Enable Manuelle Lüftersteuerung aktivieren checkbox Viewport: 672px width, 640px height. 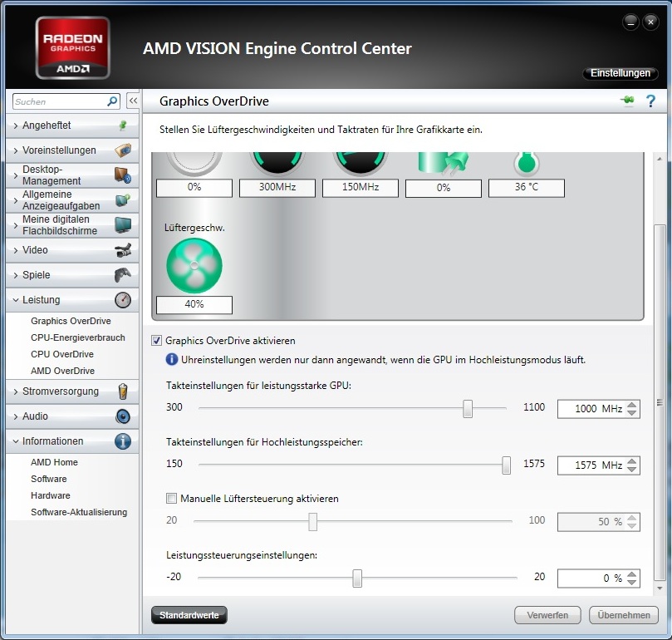click(x=171, y=499)
